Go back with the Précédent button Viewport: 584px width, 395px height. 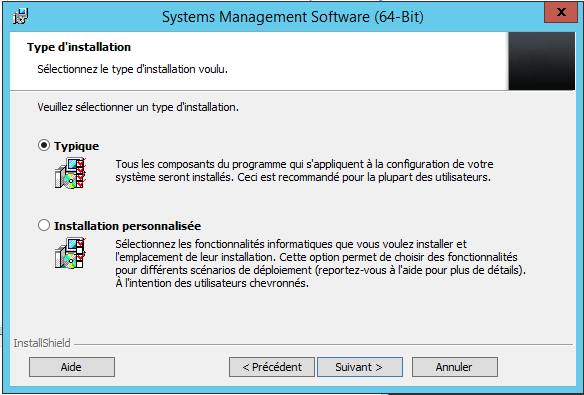click(x=272, y=367)
